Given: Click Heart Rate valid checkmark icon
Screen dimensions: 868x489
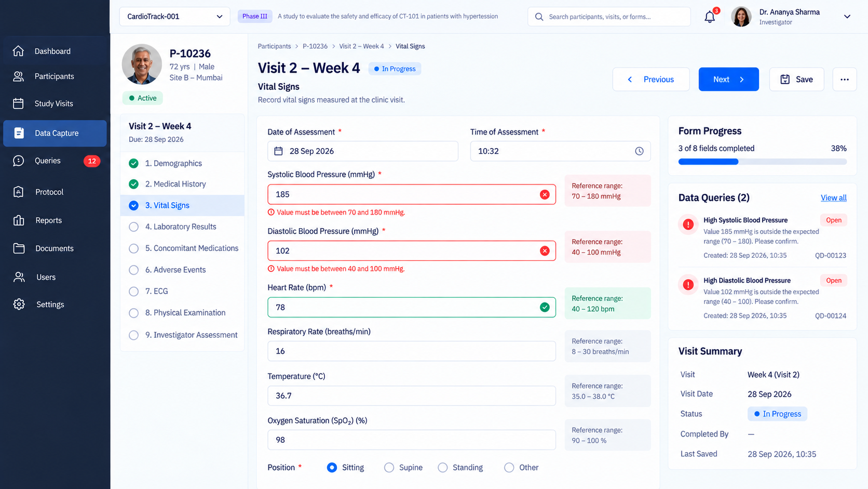Looking at the screenshot, I should click(545, 307).
